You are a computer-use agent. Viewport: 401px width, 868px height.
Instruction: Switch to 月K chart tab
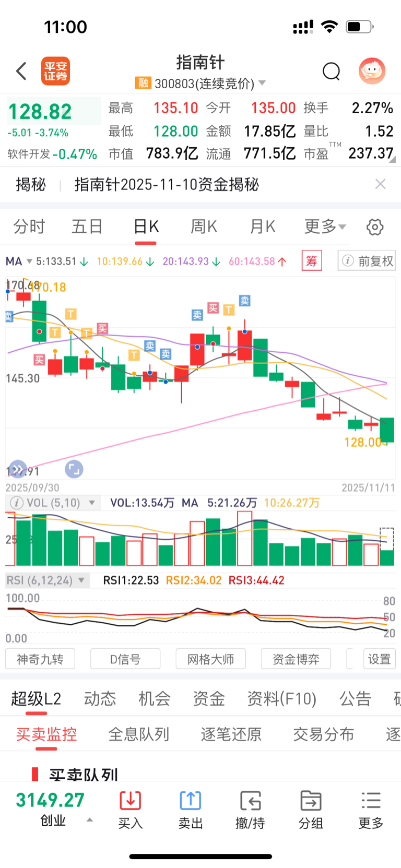(x=262, y=227)
